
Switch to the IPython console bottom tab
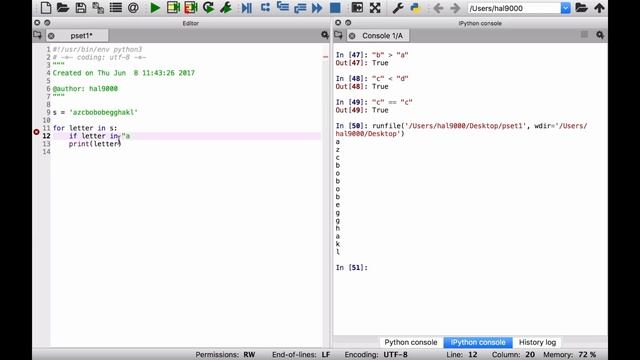tap(478, 342)
